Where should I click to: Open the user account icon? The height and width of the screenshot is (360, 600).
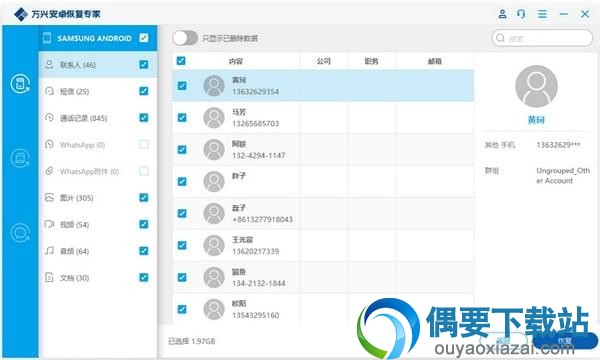(x=502, y=14)
